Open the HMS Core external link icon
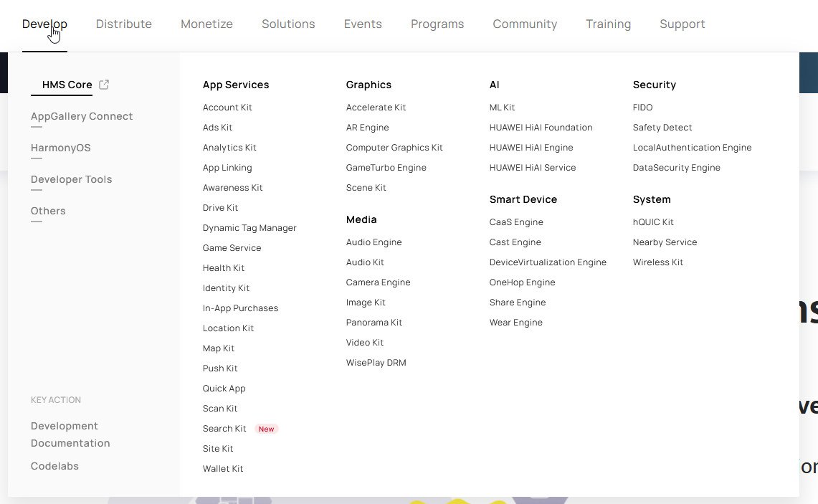This screenshot has height=504, width=818. click(x=104, y=85)
